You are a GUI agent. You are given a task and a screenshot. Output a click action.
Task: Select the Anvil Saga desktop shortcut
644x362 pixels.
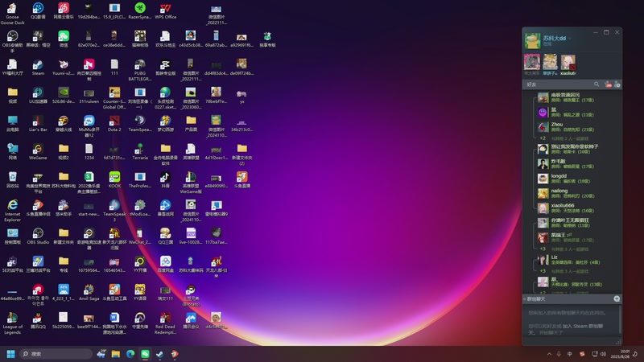coord(89,292)
